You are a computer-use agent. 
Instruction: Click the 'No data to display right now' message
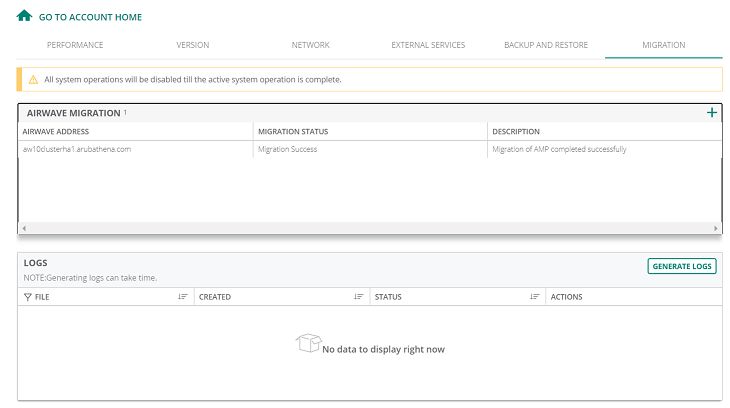click(x=383, y=349)
